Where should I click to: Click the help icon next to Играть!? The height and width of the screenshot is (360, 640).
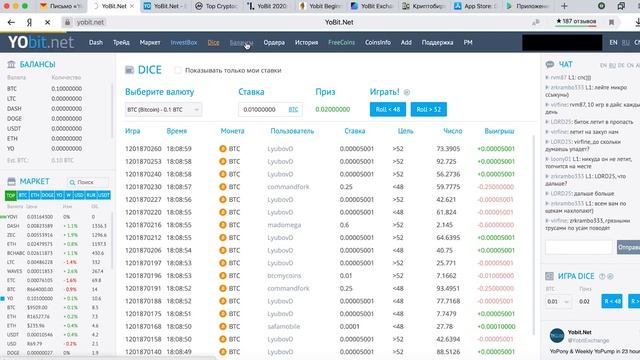coord(407,92)
